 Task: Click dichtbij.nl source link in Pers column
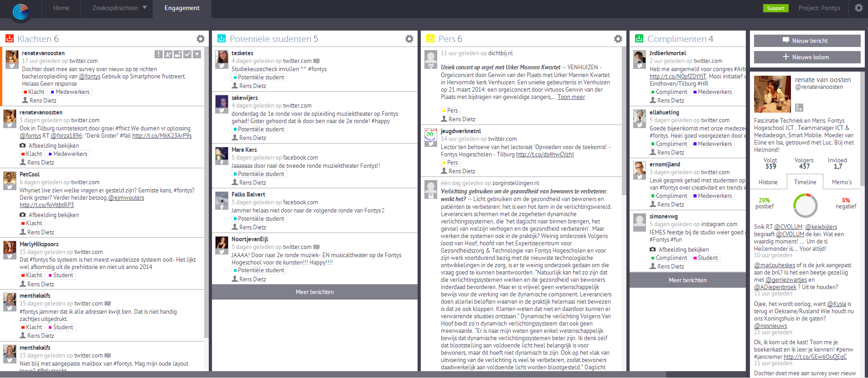click(x=501, y=53)
